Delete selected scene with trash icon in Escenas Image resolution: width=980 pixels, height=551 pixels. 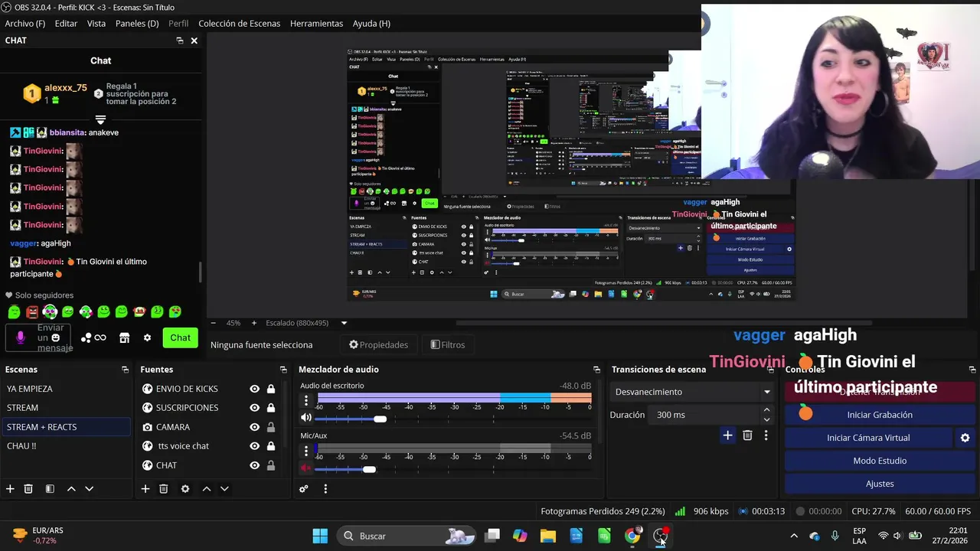tap(28, 489)
